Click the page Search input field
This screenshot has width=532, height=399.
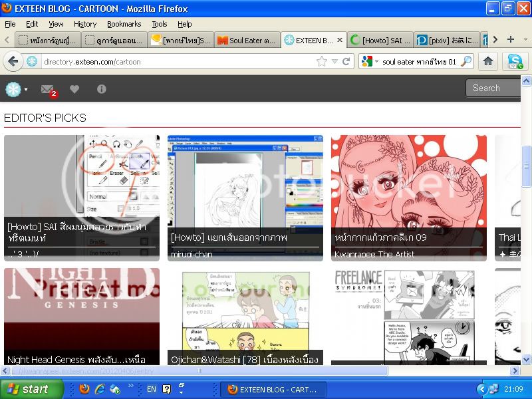point(493,88)
